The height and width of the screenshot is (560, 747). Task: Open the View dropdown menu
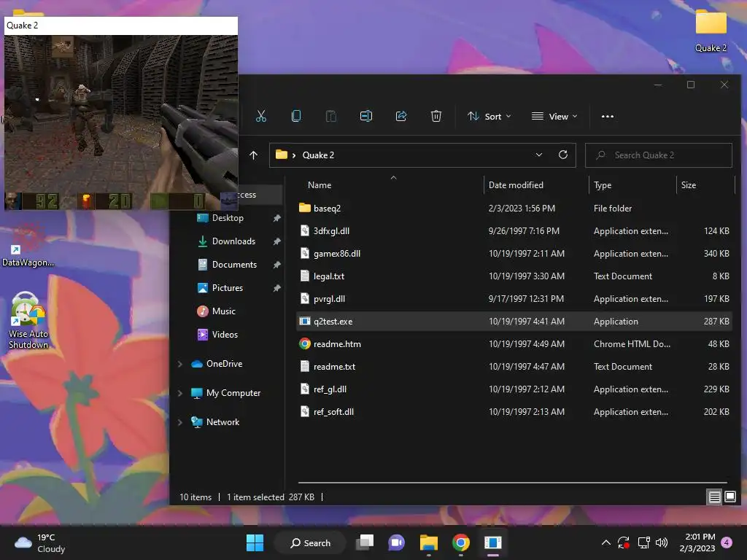tap(554, 116)
